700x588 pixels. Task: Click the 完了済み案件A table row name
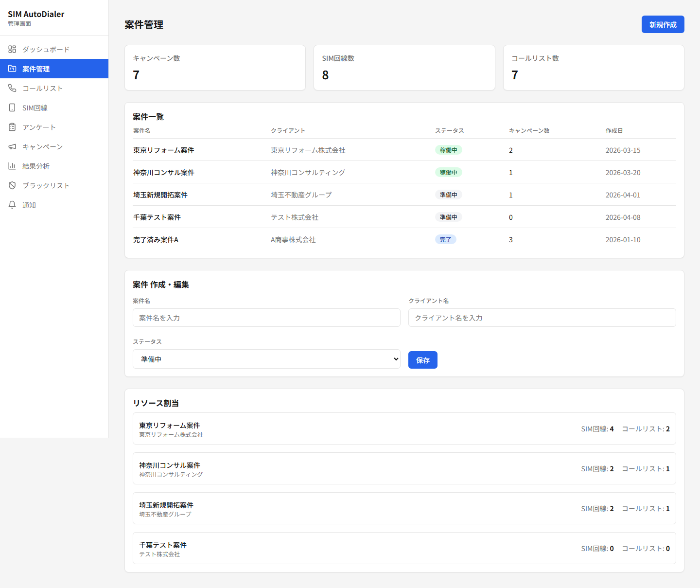(156, 240)
